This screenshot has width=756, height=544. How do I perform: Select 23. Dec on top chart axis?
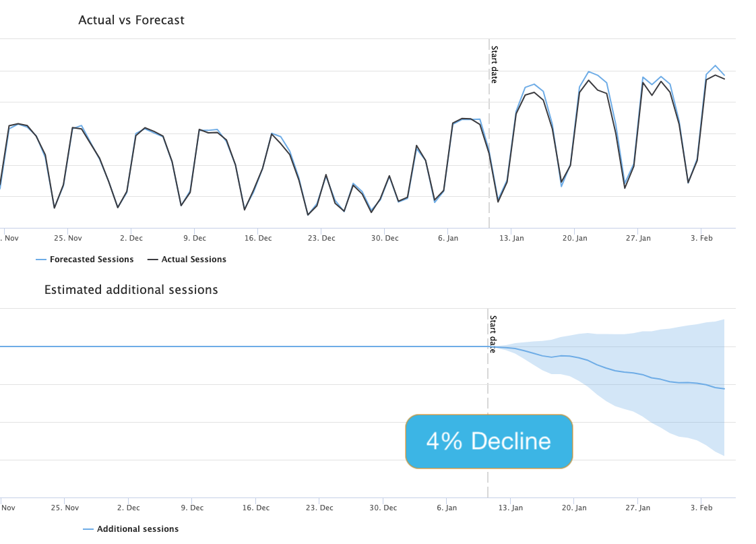[321, 238]
